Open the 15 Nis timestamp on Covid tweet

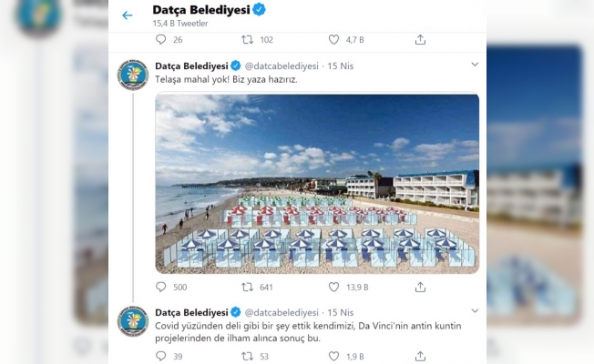coord(340,312)
